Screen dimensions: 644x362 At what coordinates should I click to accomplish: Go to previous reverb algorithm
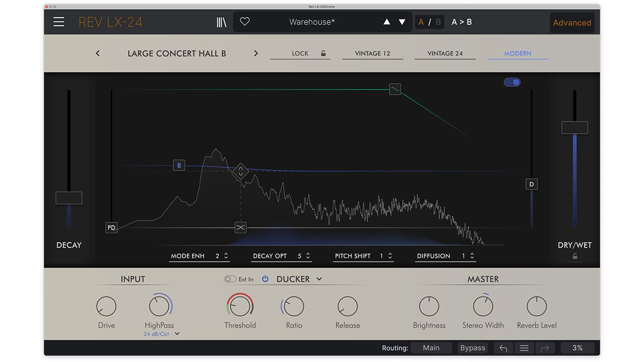[x=98, y=53]
